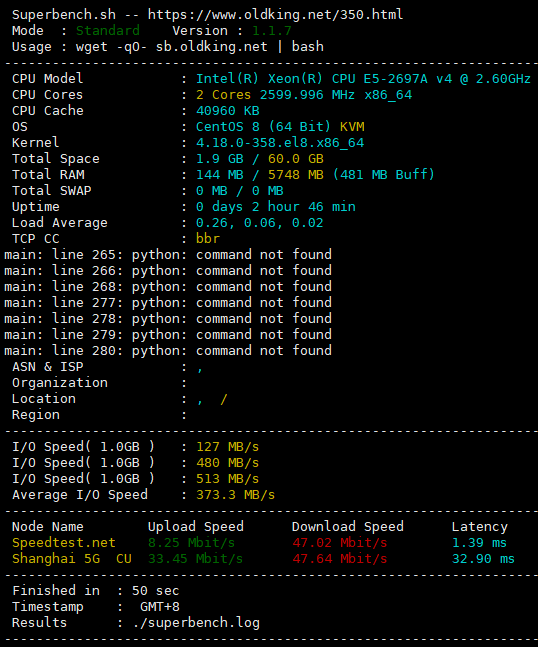The width and height of the screenshot is (538, 647).
Task: Click the Shanghai 5G CU node row
Action: click(263, 559)
